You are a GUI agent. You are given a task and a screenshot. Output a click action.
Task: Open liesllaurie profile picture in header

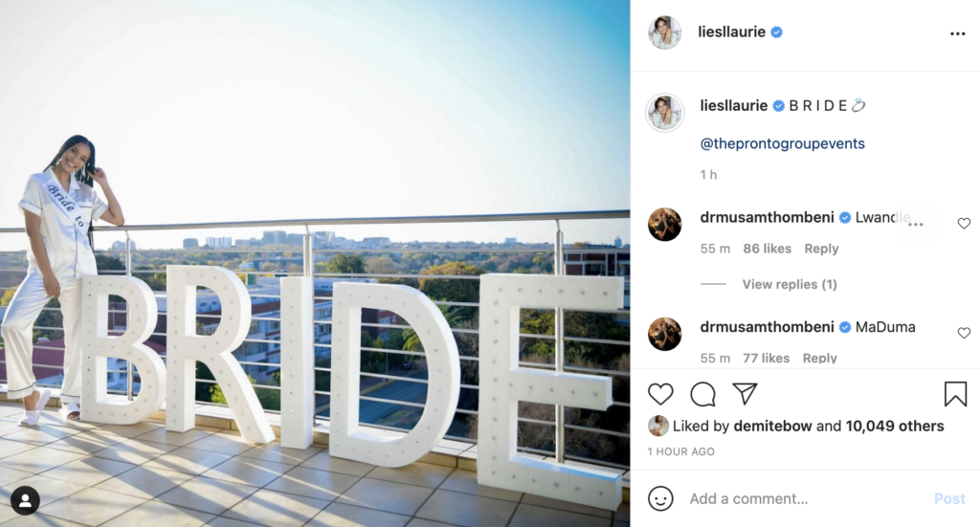coord(664,33)
